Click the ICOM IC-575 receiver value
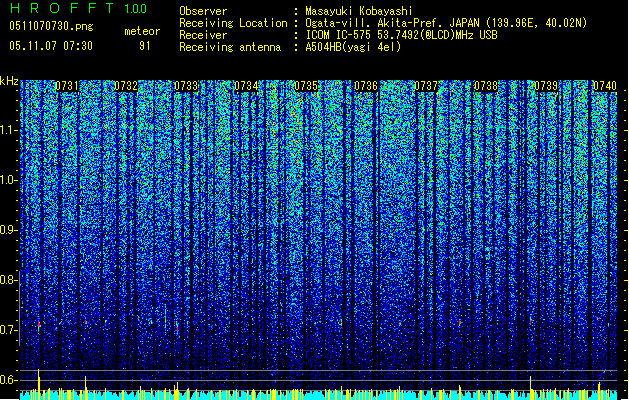629x400 pixels. tap(401, 35)
